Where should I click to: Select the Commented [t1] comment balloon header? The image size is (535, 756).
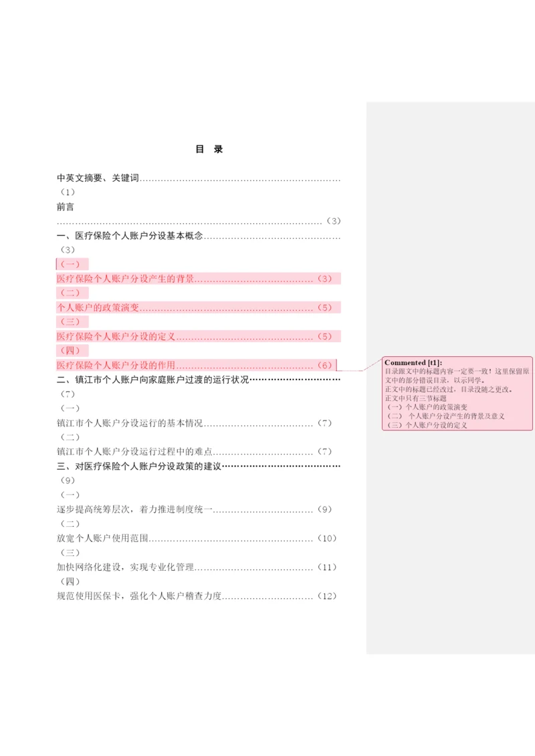[413, 362]
